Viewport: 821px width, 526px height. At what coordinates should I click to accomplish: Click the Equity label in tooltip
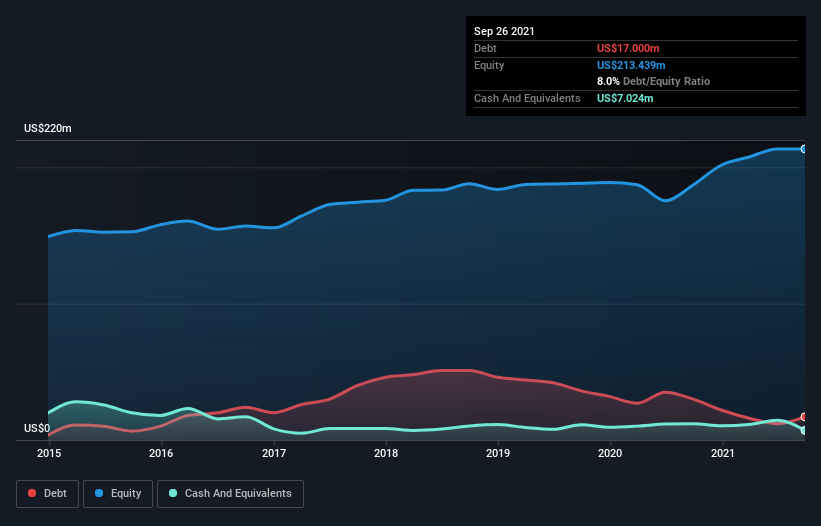(489, 65)
